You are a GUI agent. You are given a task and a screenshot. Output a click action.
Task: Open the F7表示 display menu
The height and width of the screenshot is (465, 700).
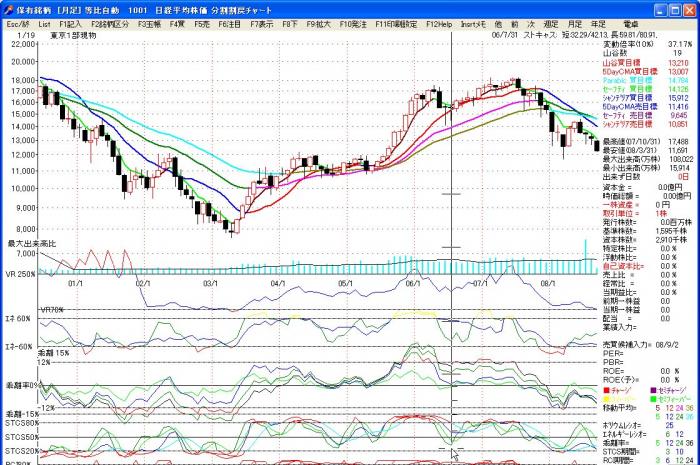click(262, 24)
